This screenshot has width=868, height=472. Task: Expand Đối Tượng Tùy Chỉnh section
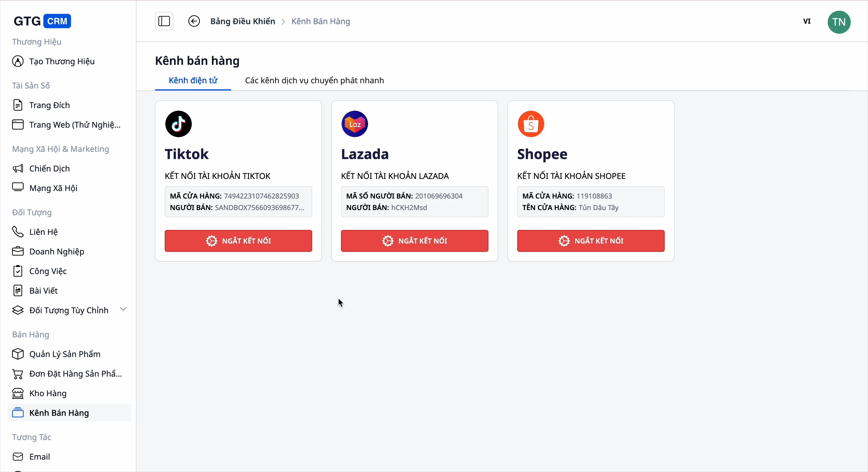pos(123,309)
